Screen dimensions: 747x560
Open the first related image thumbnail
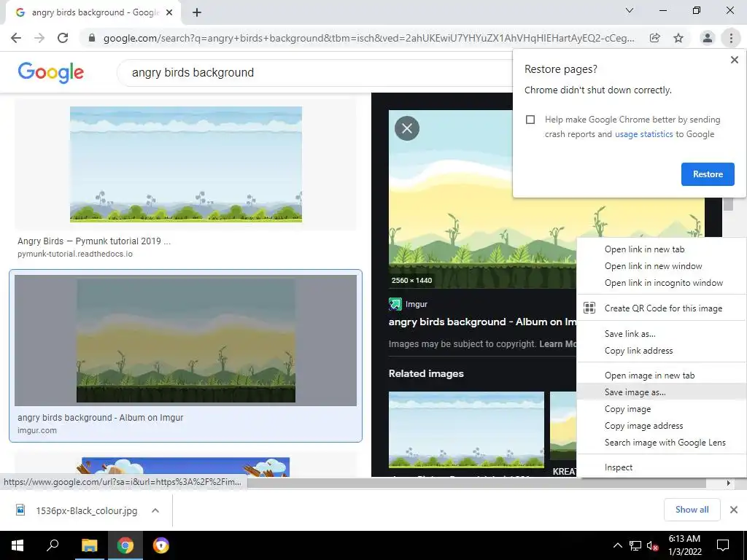point(466,429)
